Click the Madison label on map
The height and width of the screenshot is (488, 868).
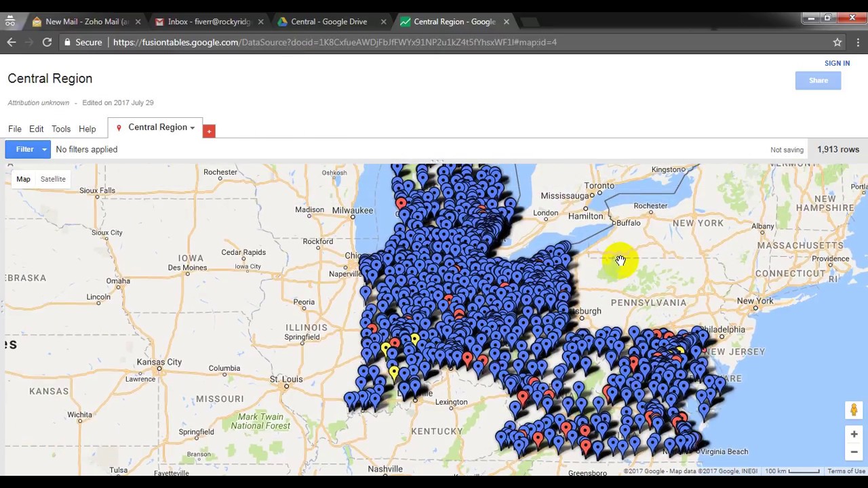point(310,210)
